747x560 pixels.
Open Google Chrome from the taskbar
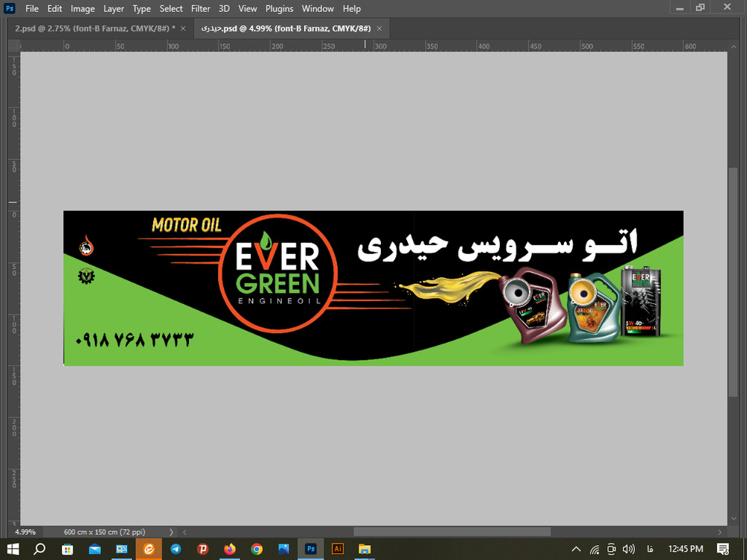point(257,549)
